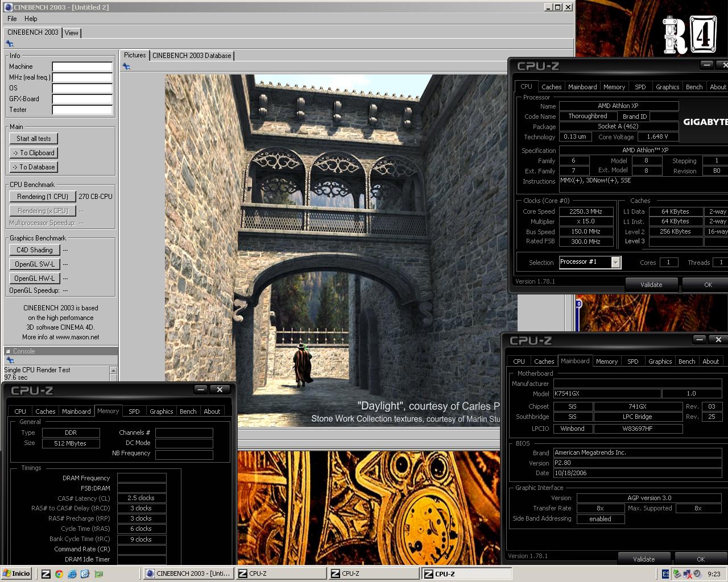Viewport: 728px width, 582px height.
Task: Click the MHz (real freq.) input field
Action: point(82,77)
